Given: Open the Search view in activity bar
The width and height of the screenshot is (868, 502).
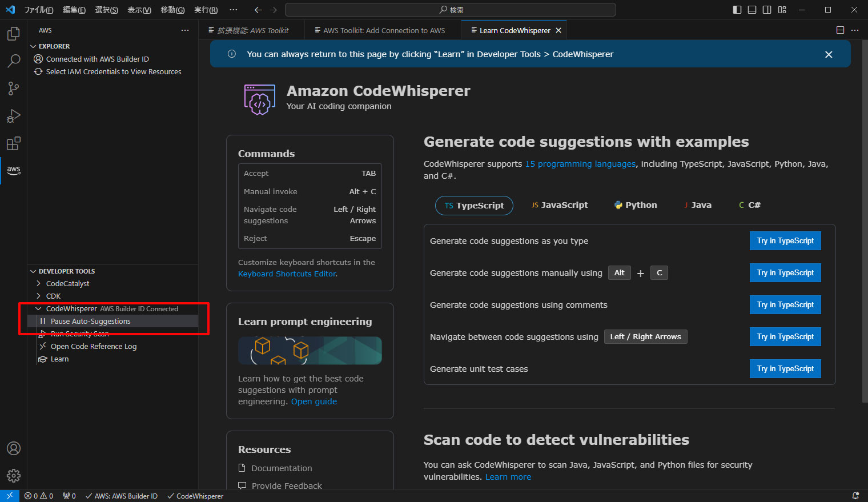Looking at the screenshot, I should [13, 61].
